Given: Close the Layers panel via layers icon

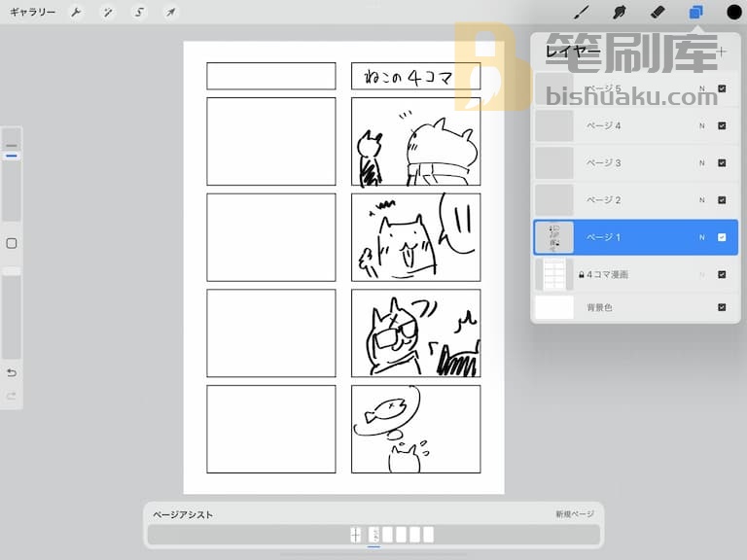Looking at the screenshot, I should (696, 13).
